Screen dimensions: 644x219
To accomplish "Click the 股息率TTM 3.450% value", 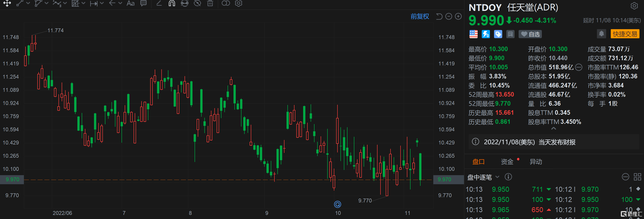I will click(x=571, y=122).
